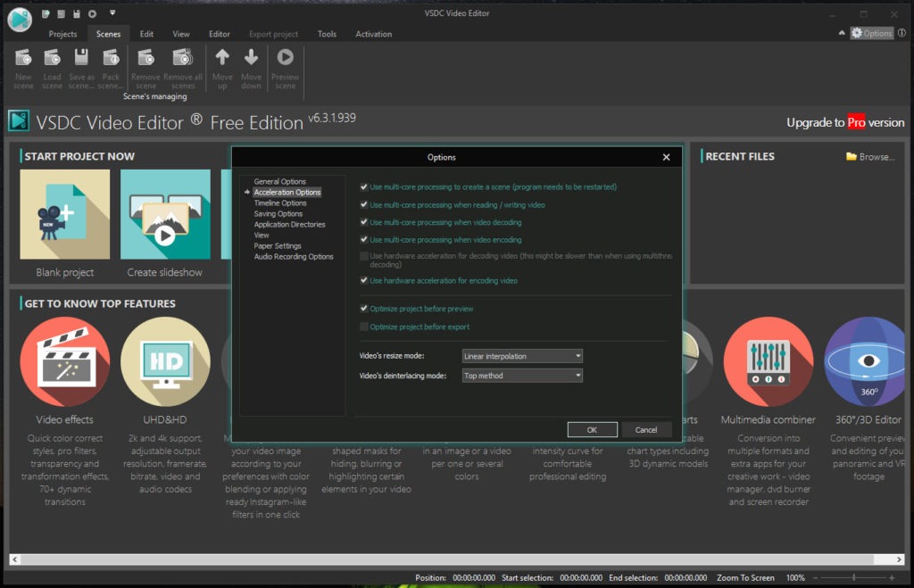Click the Move down arrow icon
The image size is (914, 588).
point(251,57)
